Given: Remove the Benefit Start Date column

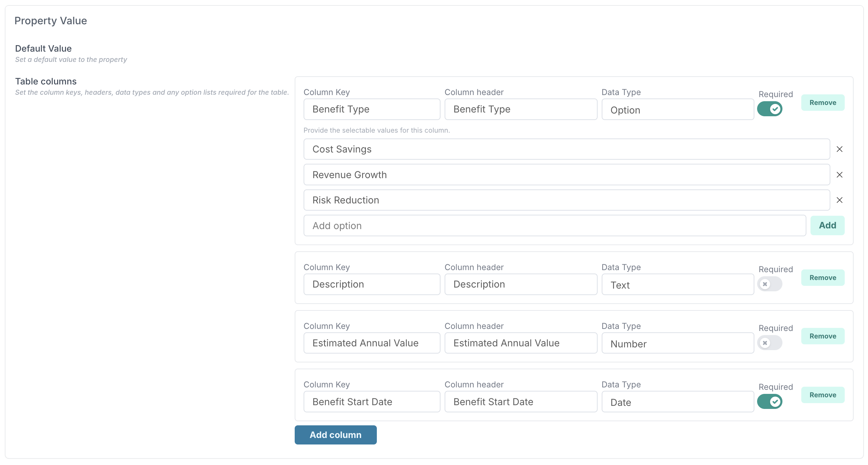Looking at the screenshot, I should pos(822,395).
